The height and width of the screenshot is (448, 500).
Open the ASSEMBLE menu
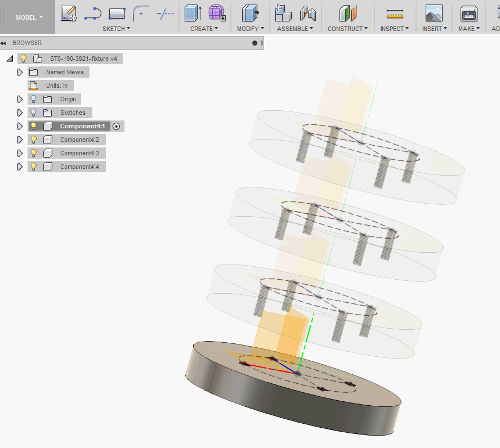point(295,29)
